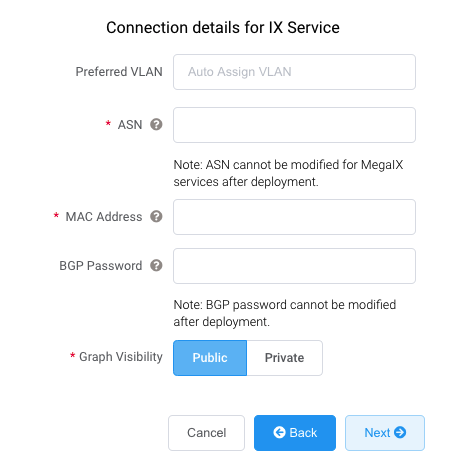This screenshot has height=465, width=451.
Task: Click the Connection details for IX Service heading
Action: 223,27
